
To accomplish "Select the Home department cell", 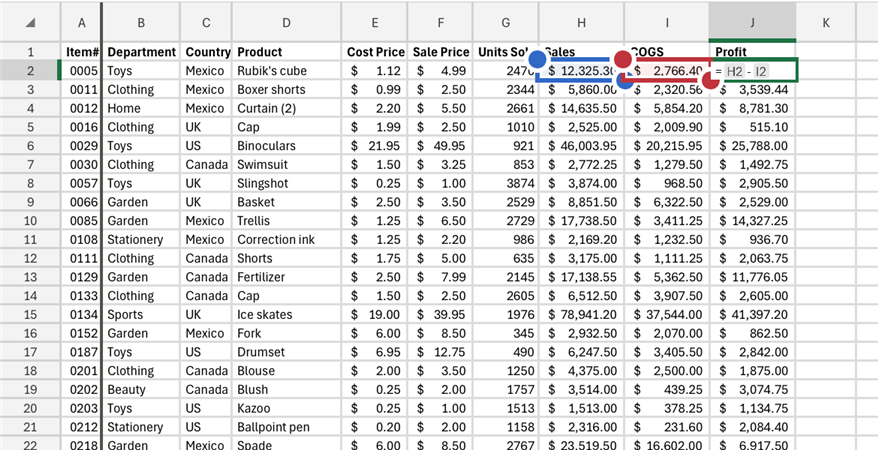I will tap(142, 109).
